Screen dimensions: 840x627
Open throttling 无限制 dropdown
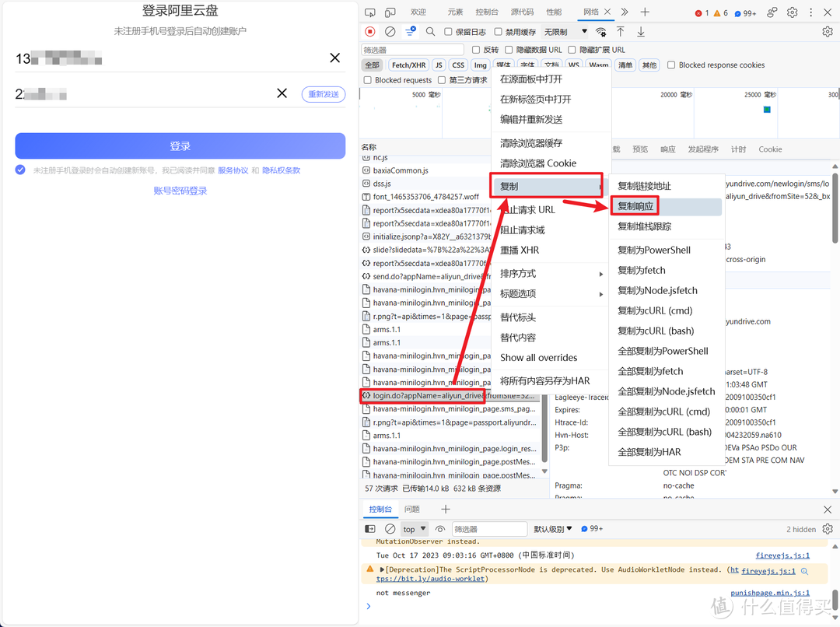565,32
